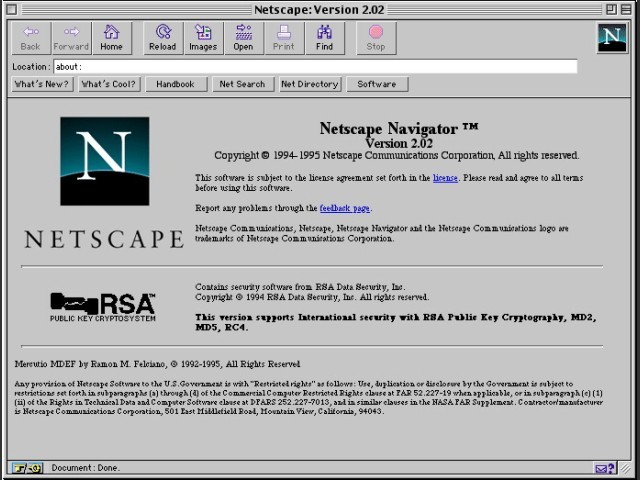Click the Forward navigation button

click(71, 38)
